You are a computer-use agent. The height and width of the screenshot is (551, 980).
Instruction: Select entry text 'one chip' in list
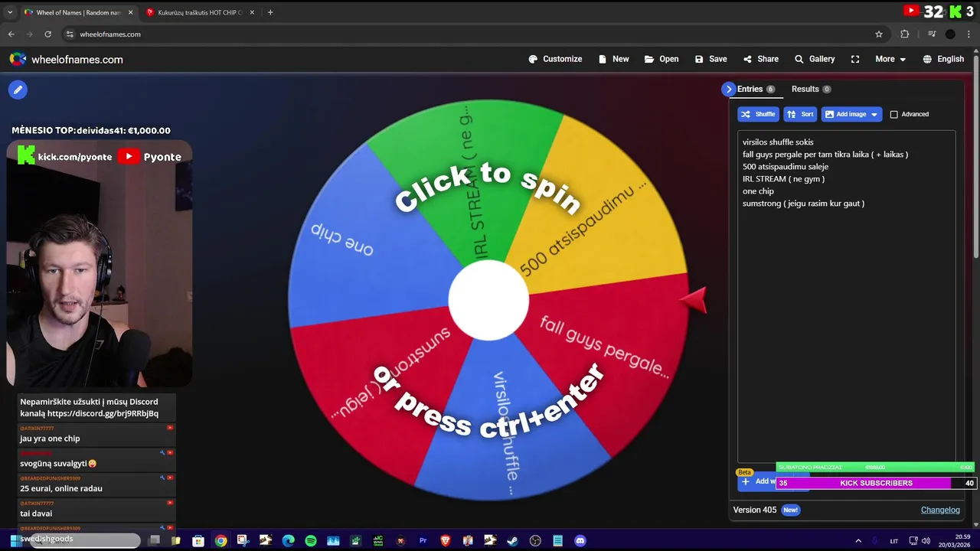coord(758,191)
